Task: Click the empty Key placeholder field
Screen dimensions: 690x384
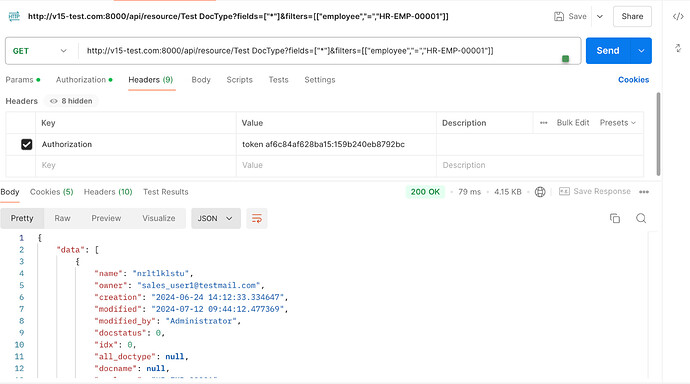Action: [136, 165]
